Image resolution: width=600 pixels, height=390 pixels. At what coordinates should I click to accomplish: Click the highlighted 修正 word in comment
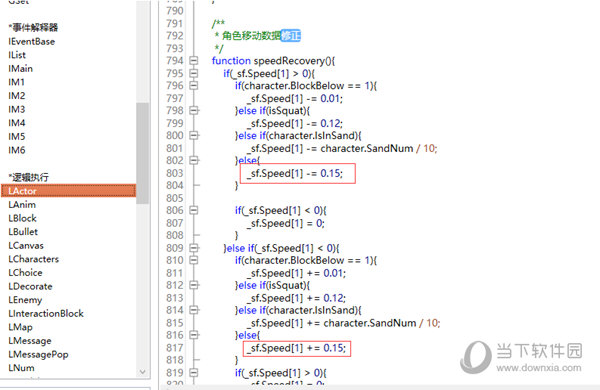[x=291, y=36]
